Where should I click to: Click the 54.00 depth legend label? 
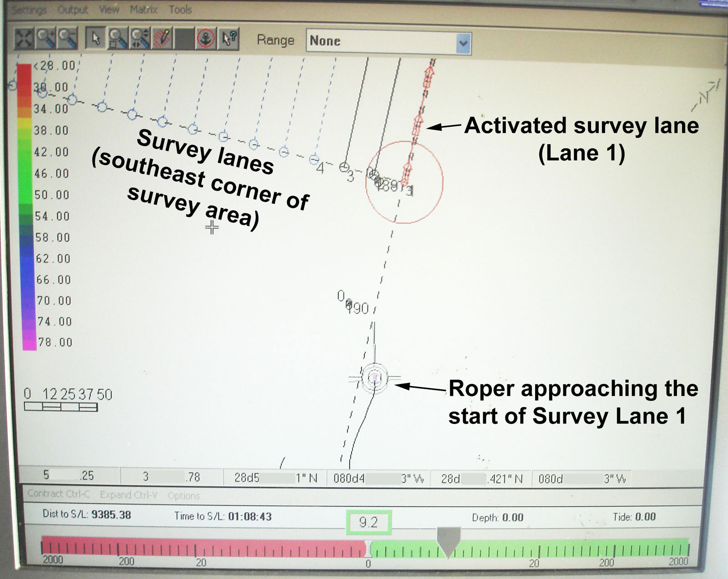(x=52, y=216)
